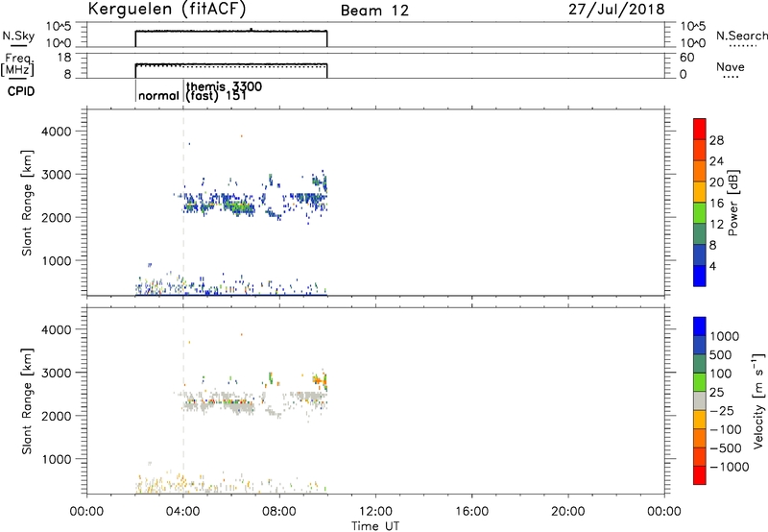The image size is (768, 532).
Task: Click the blue top Velocity colorbar segment
Action: coord(700,326)
